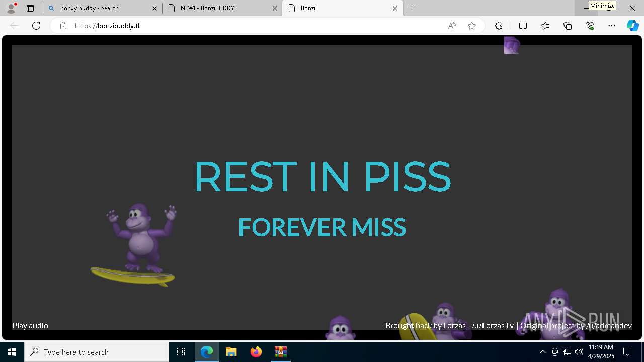The width and height of the screenshot is (644, 362).
Task: Open the browser profile icon
Action: click(11, 8)
